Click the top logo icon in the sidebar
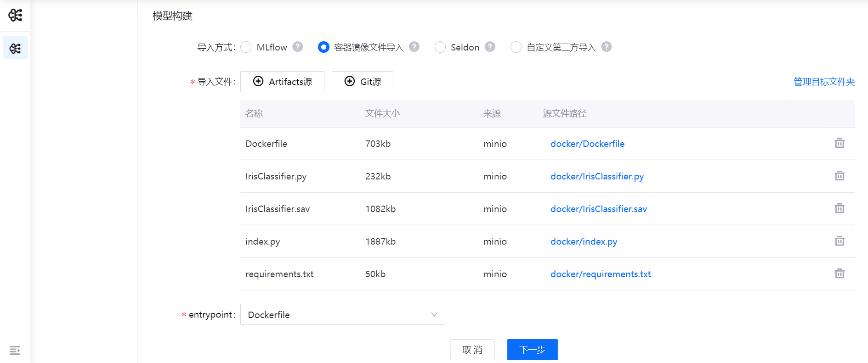The width and height of the screenshot is (868, 363). point(15,15)
